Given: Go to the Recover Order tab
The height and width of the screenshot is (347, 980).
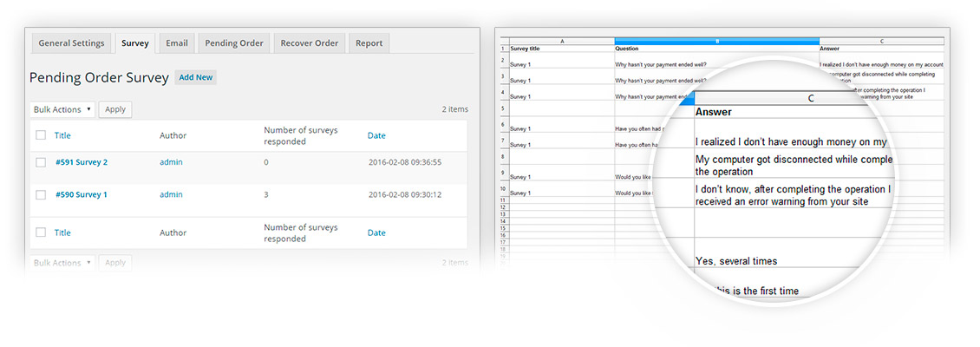Looking at the screenshot, I should coord(309,43).
